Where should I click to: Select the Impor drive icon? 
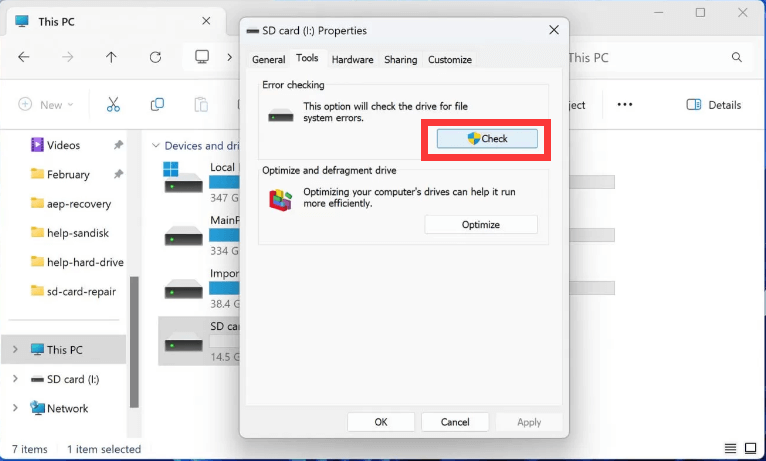pos(184,288)
